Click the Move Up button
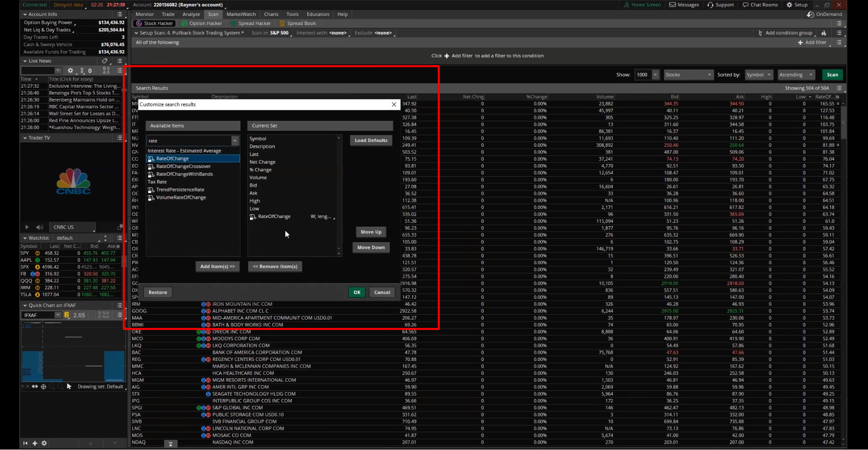868x450 pixels. point(371,232)
